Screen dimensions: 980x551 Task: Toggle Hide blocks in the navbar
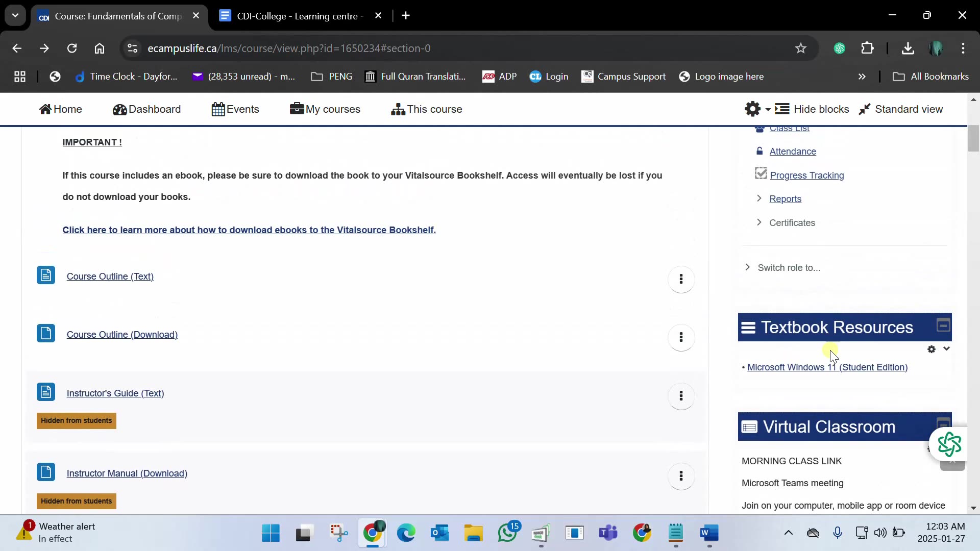click(812, 109)
